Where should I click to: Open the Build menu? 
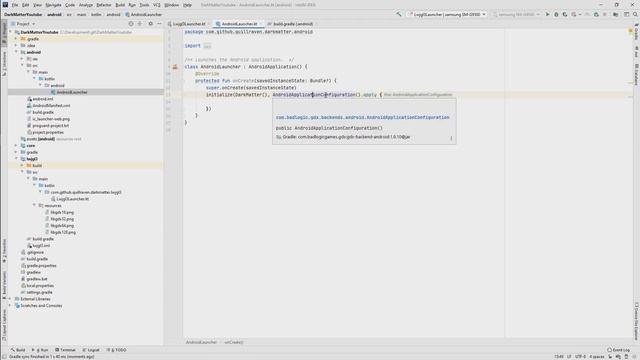(120, 5)
